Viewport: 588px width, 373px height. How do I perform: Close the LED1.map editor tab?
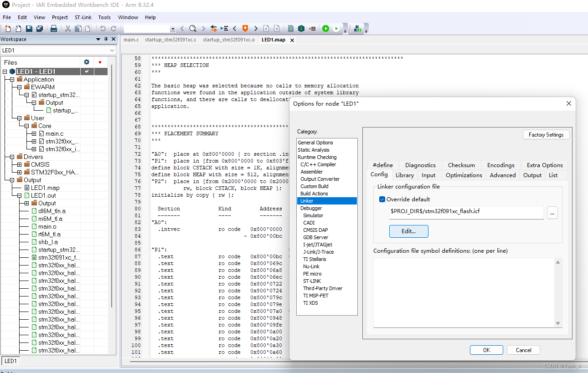[x=292, y=40]
